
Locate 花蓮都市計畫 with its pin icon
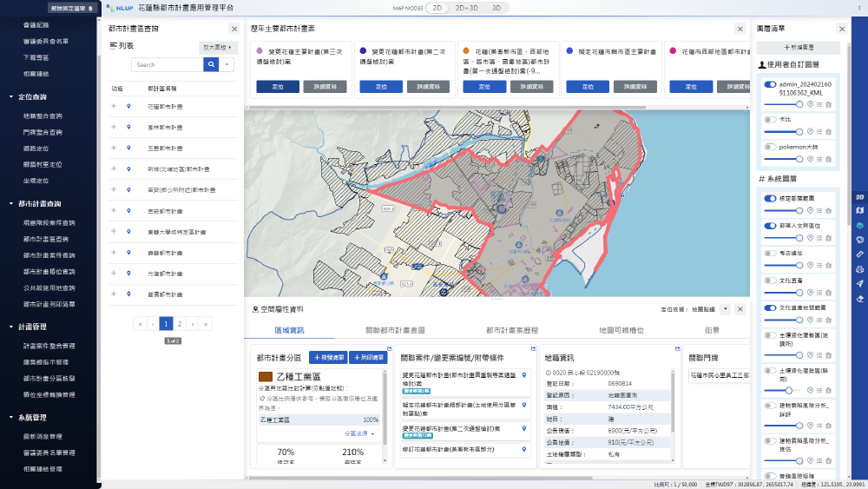[128, 106]
